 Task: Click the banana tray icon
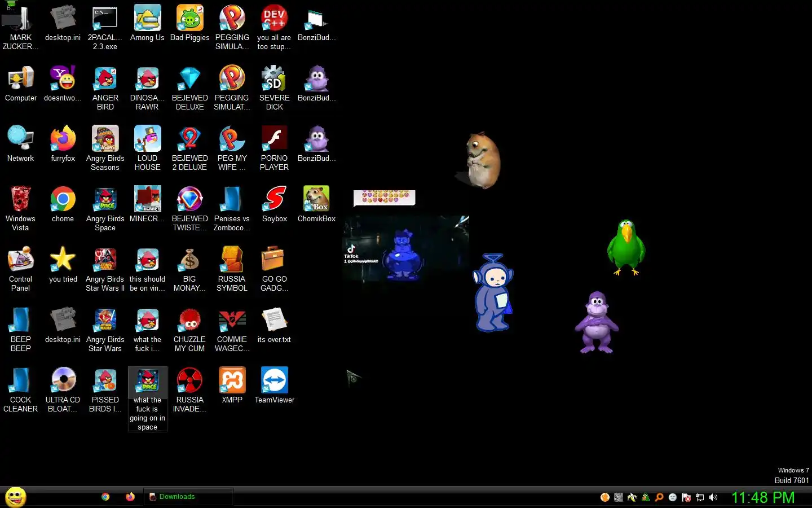632,497
